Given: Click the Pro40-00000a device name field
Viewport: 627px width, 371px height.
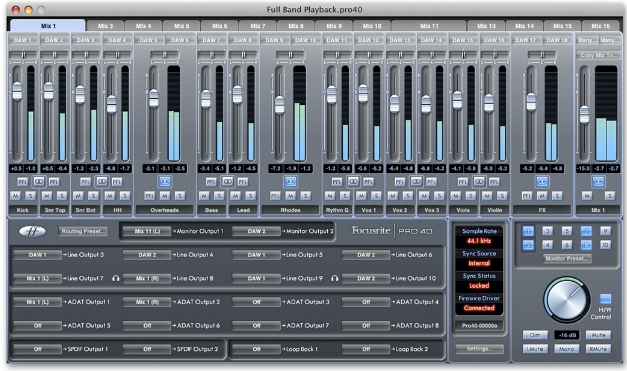Looking at the screenshot, I should coord(479,325).
